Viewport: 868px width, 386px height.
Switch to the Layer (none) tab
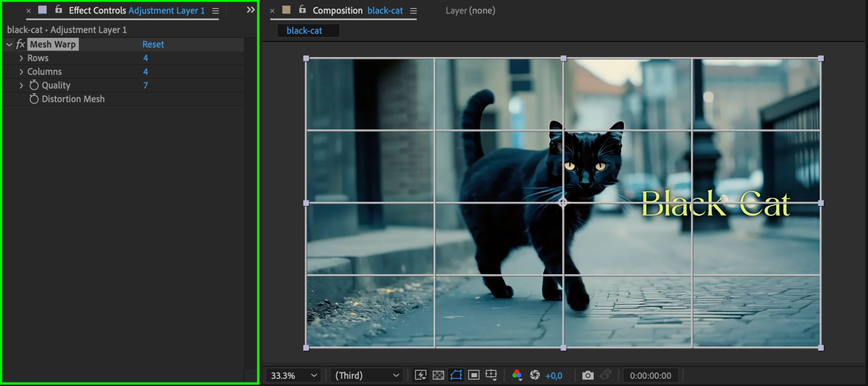pos(470,11)
